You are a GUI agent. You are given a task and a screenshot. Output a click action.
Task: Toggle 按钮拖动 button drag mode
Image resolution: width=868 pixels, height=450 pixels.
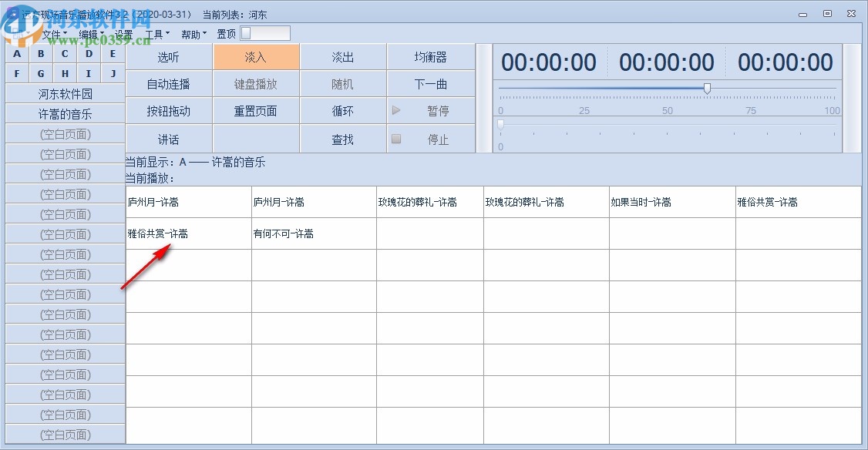click(167, 110)
